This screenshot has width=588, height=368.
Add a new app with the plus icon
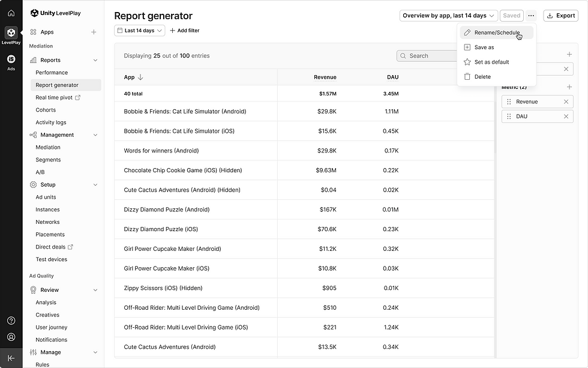point(94,32)
